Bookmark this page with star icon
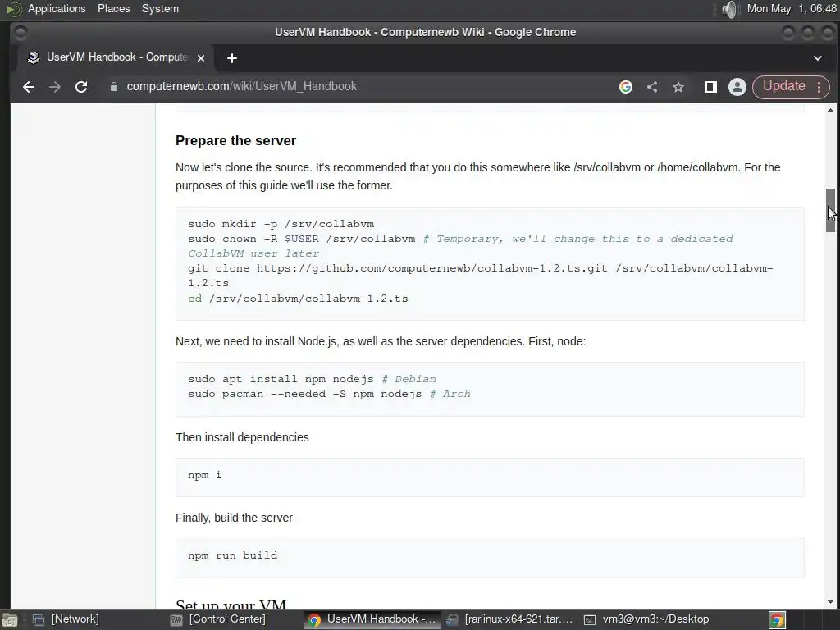 point(678,87)
